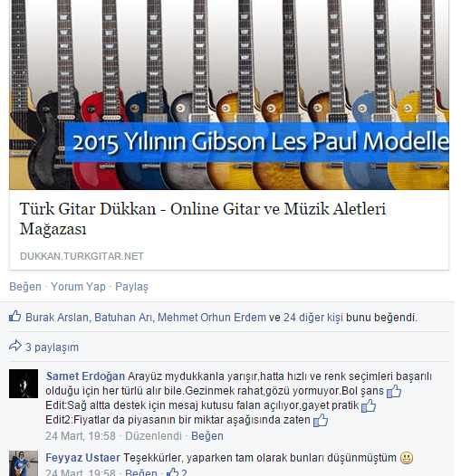Screen dimensions: 461x476
Task: Open Mehmet Orhun Erdem's profile
Action: (212, 318)
